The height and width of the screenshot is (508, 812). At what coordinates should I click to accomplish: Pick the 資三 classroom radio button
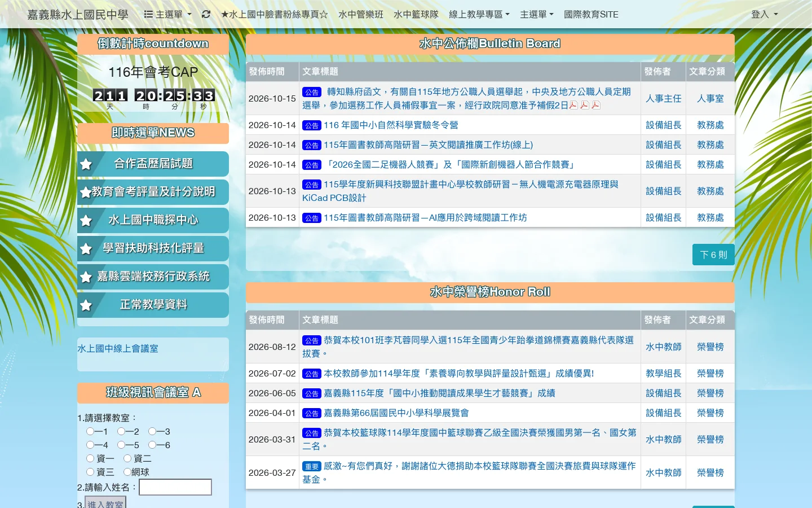[90, 472]
